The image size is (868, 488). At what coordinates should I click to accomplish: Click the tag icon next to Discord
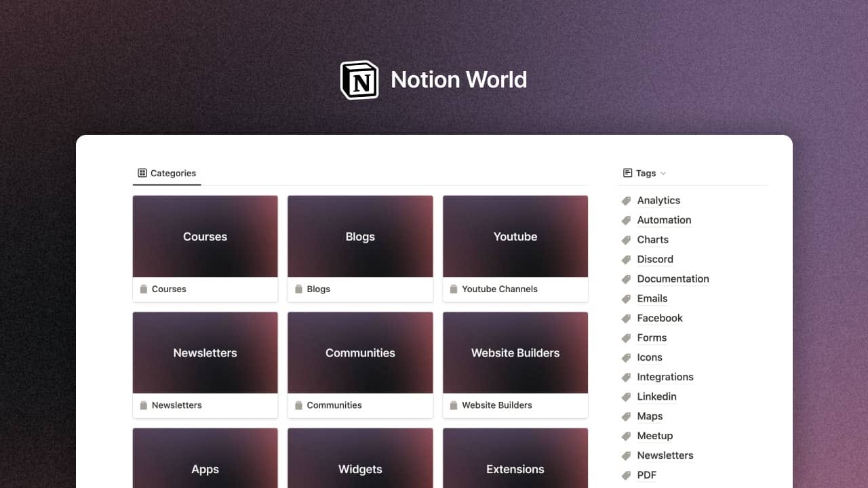pos(626,260)
